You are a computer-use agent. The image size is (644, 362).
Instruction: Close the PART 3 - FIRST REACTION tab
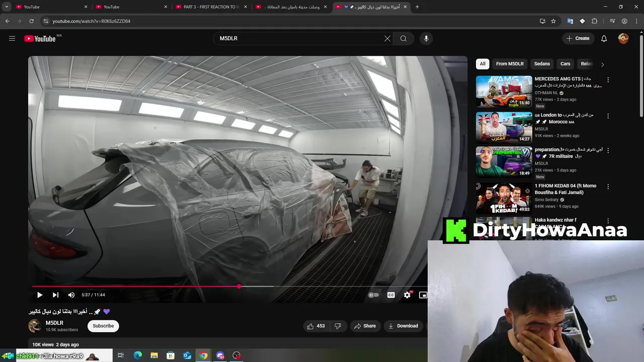(246, 7)
